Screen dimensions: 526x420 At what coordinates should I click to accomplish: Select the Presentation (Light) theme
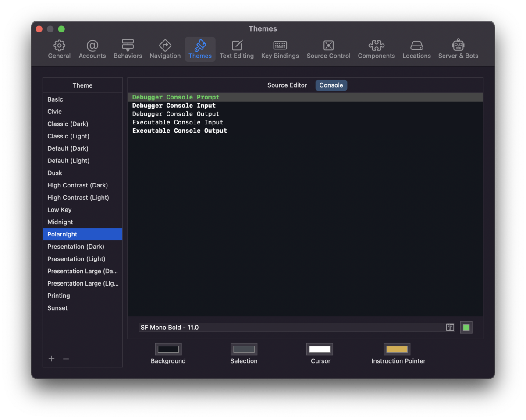click(82, 259)
